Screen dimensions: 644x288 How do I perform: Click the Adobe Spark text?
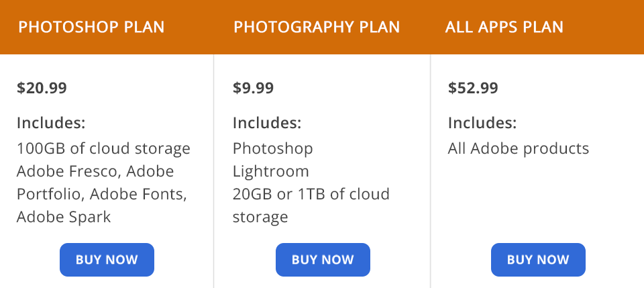click(64, 217)
